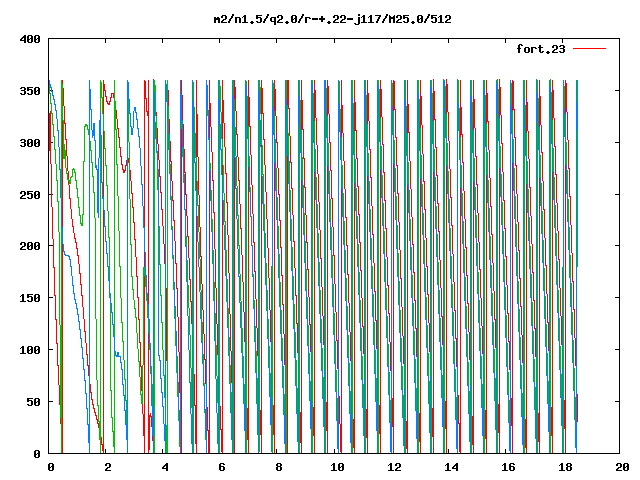Screen dimensions: 640x480
Task: Click the x-axis label 18
Action: [x=566, y=467]
